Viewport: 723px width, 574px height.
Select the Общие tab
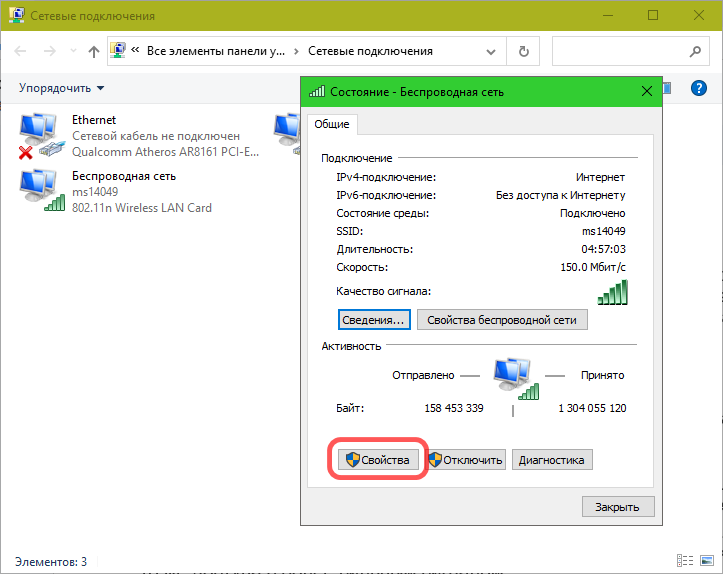point(331,124)
